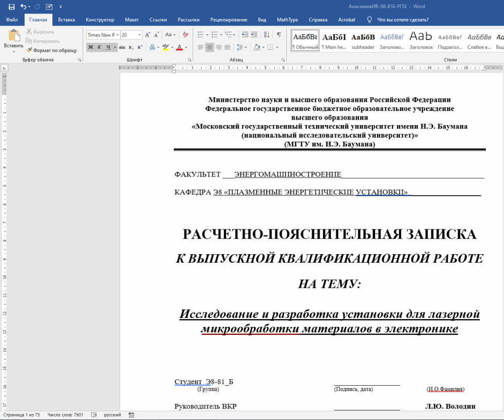Viewport: 504px width, 420px height.
Task: Switch to the Вставка tab
Action: [x=67, y=20]
